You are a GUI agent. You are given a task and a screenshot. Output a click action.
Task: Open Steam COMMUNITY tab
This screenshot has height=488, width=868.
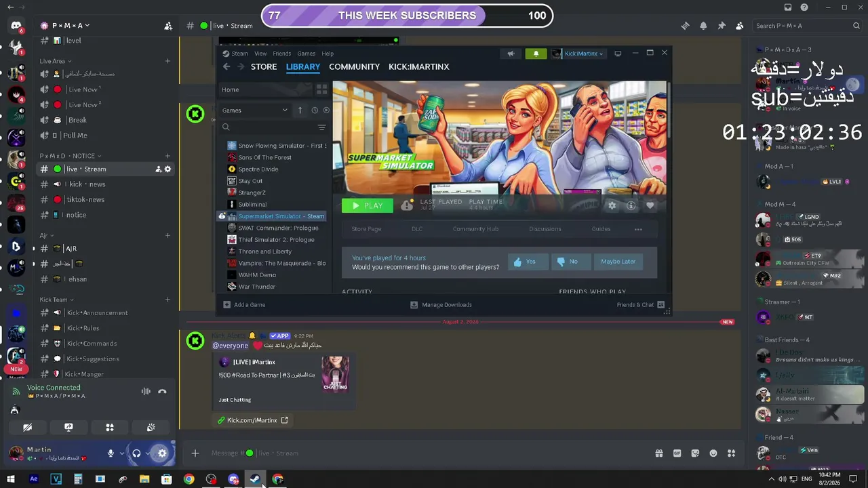pyautogui.click(x=354, y=66)
